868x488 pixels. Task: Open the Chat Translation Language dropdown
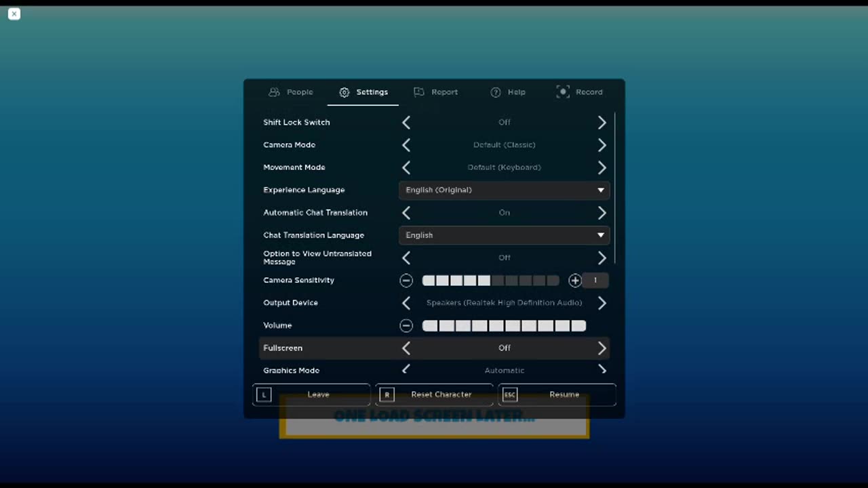504,235
